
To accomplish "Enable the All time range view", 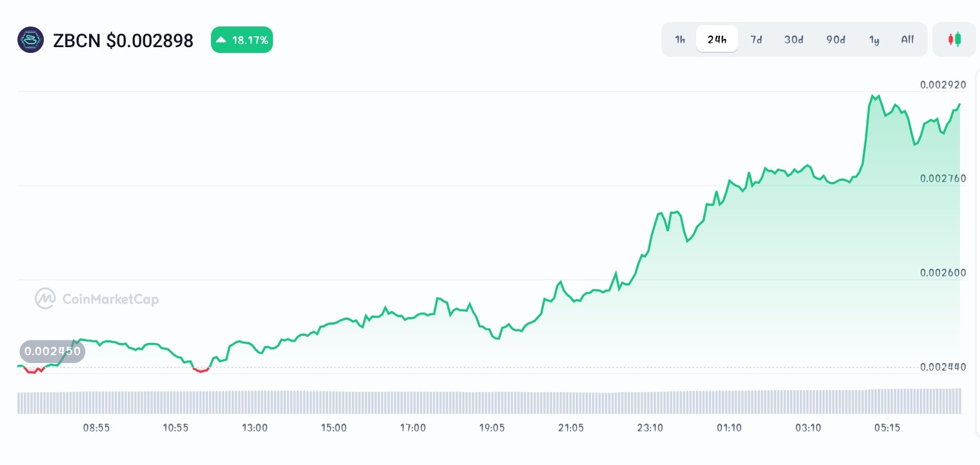I will point(907,39).
